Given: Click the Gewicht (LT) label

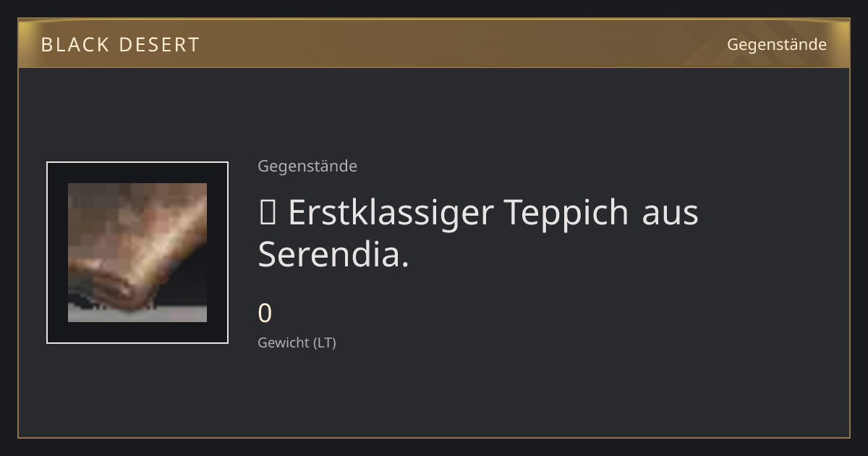Looking at the screenshot, I should (x=297, y=343).
